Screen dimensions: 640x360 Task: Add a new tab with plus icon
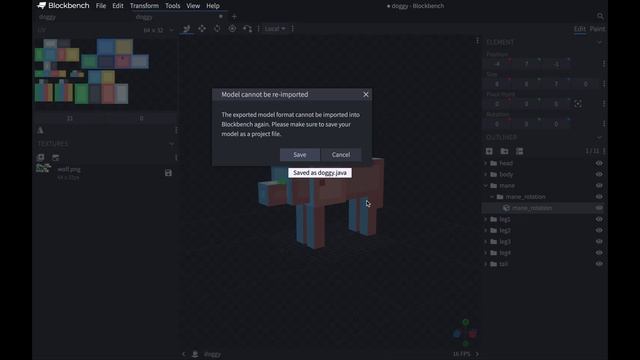click(x=234, y=17)
